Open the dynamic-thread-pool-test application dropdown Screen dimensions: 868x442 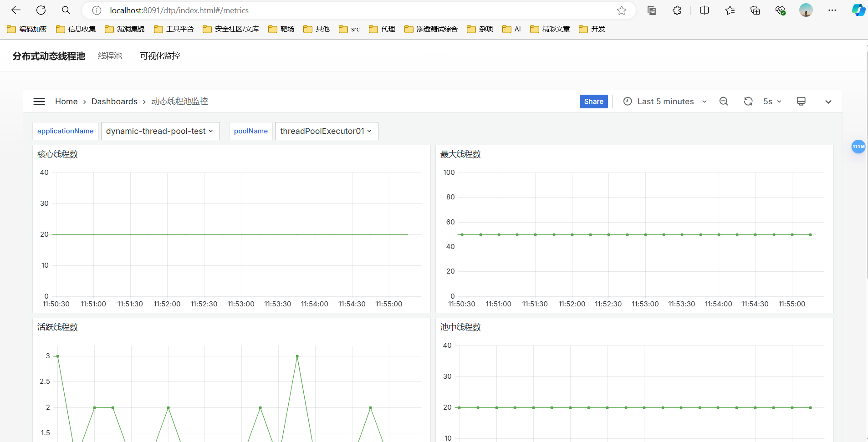coord(160,131)
